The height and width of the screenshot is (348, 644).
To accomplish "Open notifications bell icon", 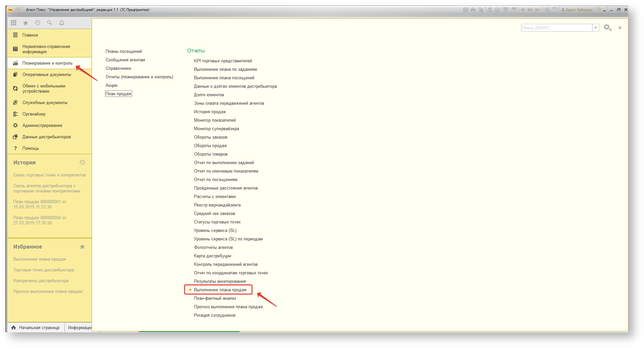I will click(62, 23).
